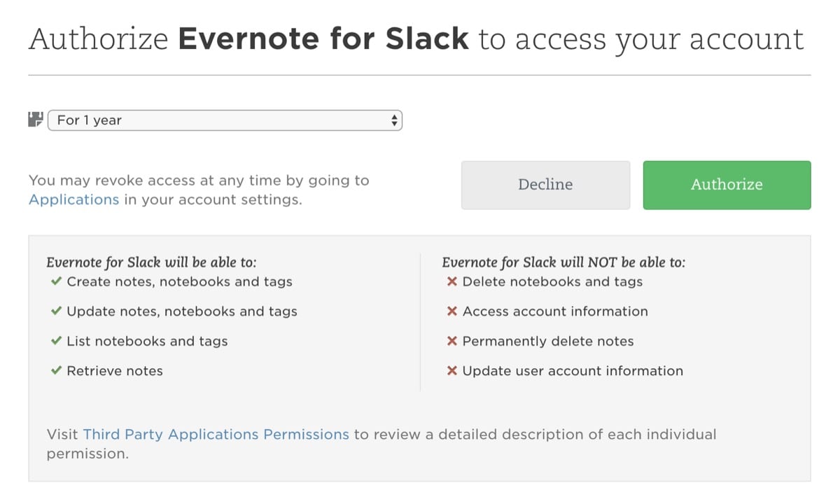Select the text 'Delete notebooks and tags'
Viewport: 840px width, 504px height.
click(x=552, y=281)
